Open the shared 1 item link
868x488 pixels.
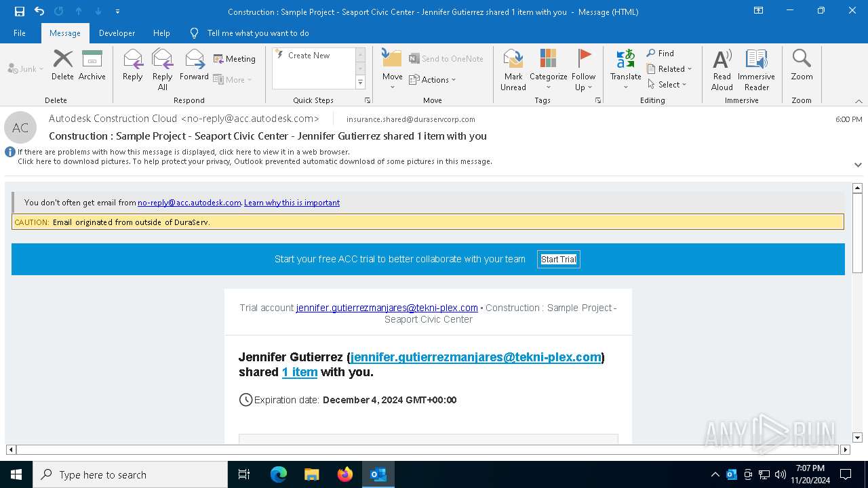pyautogui.click(x=300, y=372)
